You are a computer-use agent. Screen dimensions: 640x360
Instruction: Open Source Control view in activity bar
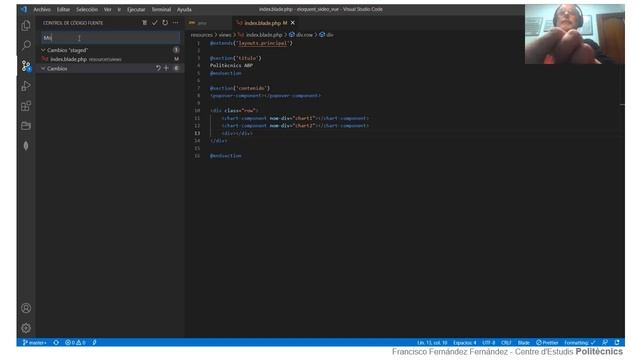pos(26,66)
